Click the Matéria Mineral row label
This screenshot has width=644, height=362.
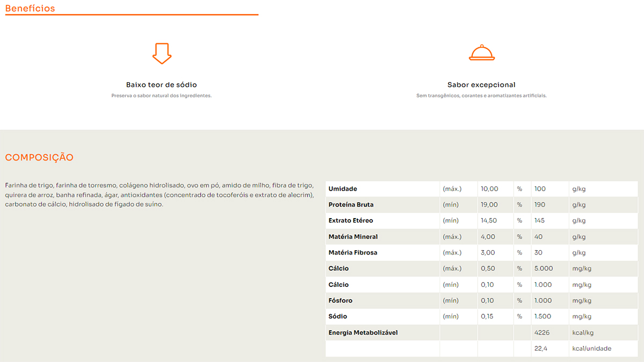click(x=353, y=237)
